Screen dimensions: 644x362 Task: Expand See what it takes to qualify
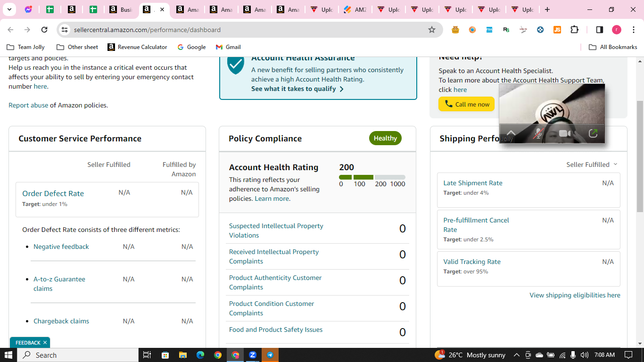[297, 89]
